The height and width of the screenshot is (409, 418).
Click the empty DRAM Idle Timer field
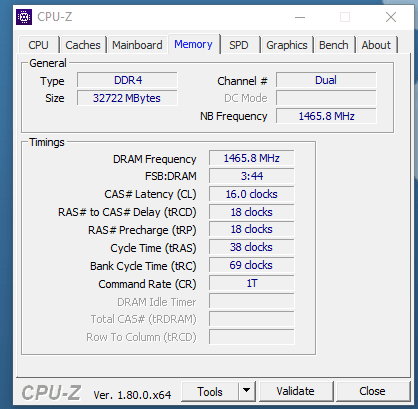point(252,301)
